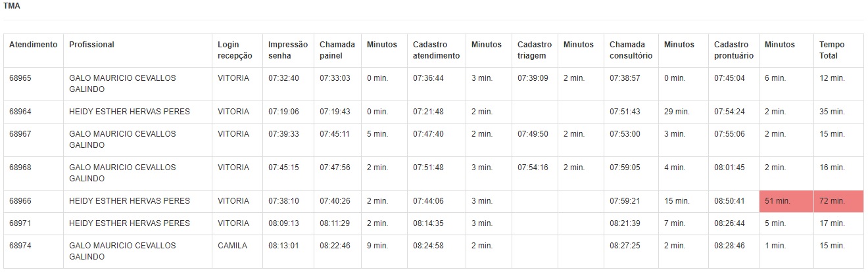Select atendimento 68964 row
868x272 pixels.
point(433,112)
